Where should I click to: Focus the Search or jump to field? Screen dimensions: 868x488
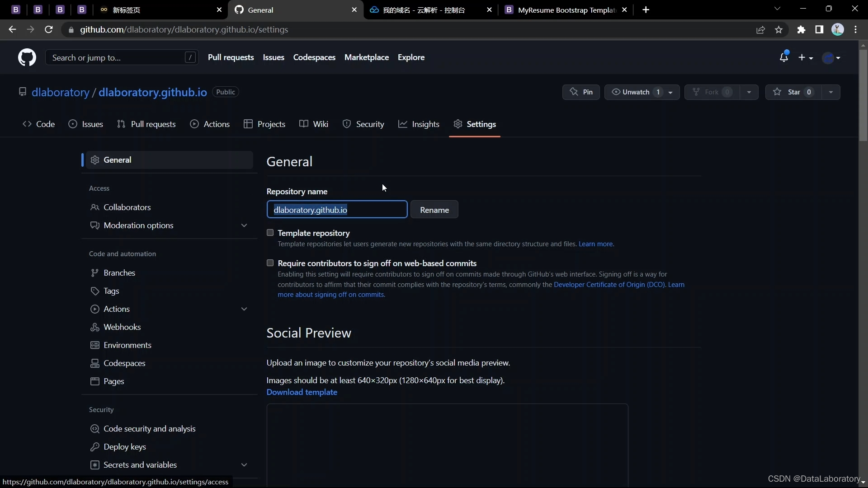[122, 57]
